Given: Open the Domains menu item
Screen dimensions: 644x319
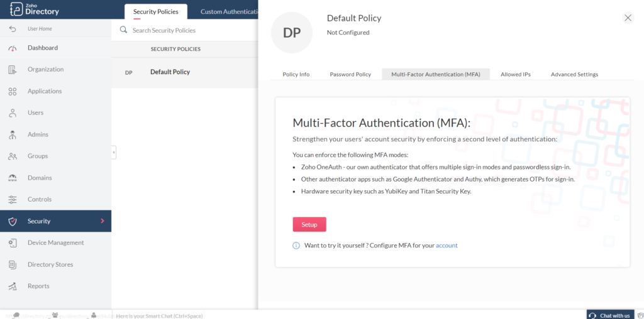Looking at the screenshot, I should (55, 178).
